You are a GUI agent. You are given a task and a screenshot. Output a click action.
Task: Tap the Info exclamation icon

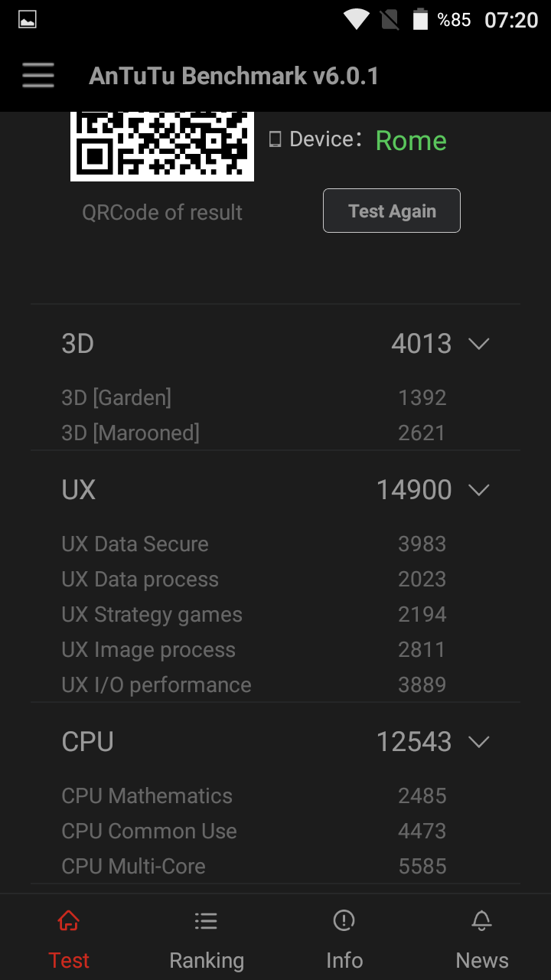pyautogui.click(x=344, y=920)
